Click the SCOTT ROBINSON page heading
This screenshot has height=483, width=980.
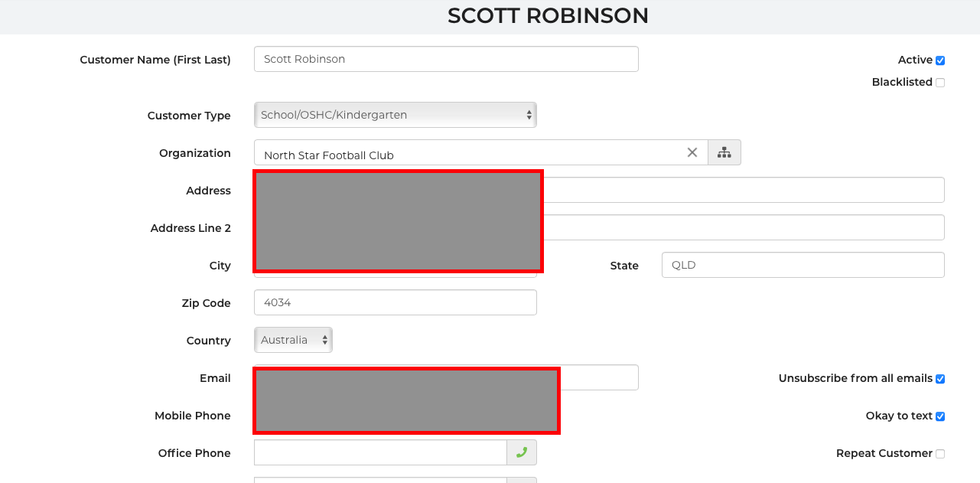click(548, 16)
